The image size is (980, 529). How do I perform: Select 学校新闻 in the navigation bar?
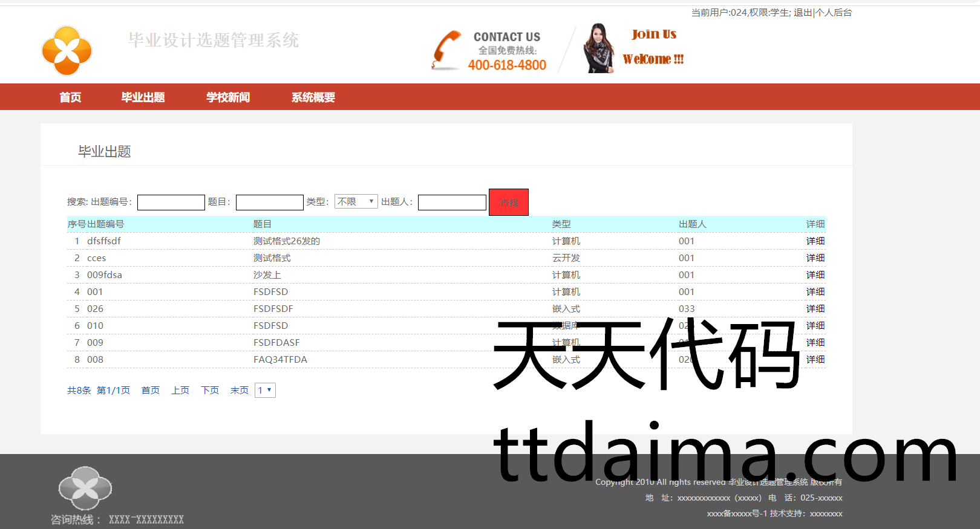coord(228,97)
